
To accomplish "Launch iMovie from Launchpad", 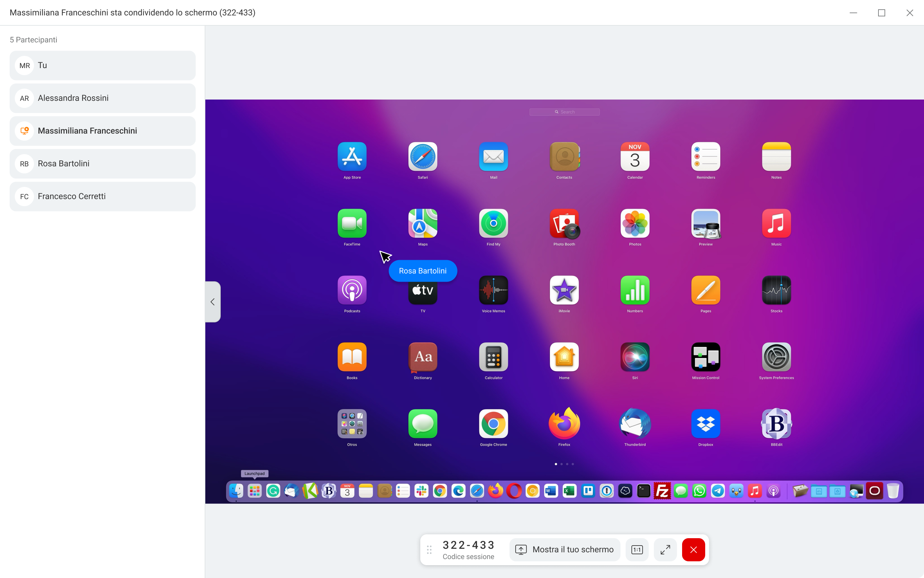I will [564, 290].
